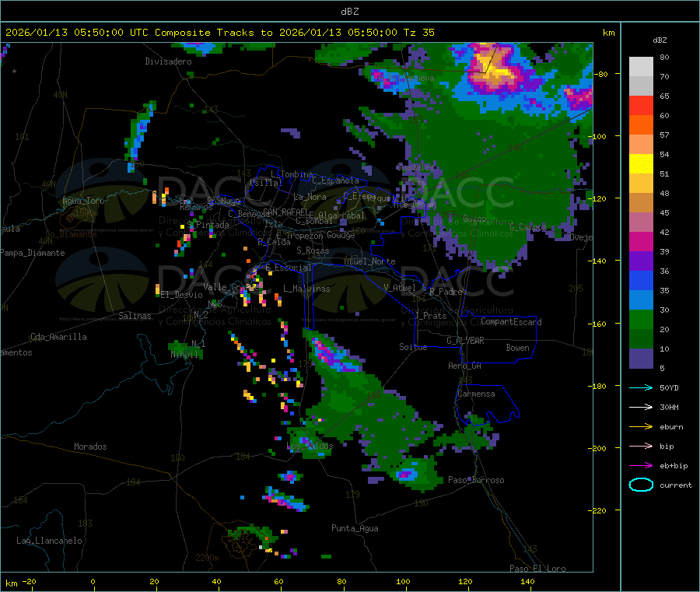Click the 'G_ALVEAR' map label
This screenshot has height=592, width=700.
465,341
